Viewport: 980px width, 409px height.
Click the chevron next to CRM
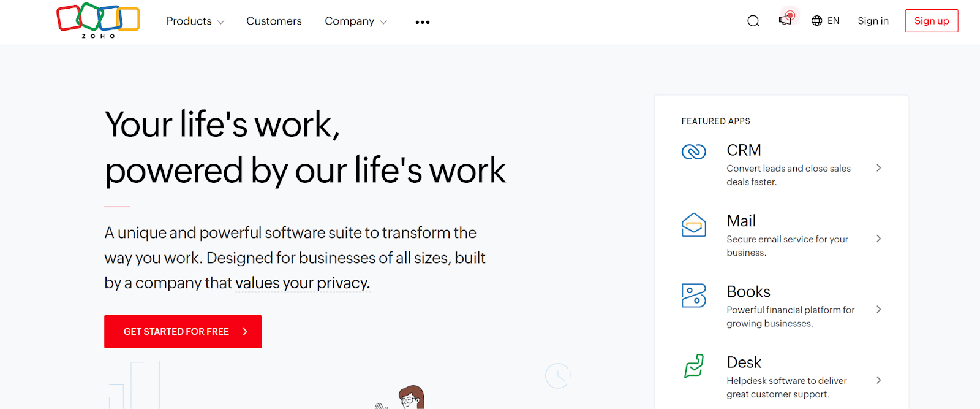pyautogui.click(x=879, y=168)
